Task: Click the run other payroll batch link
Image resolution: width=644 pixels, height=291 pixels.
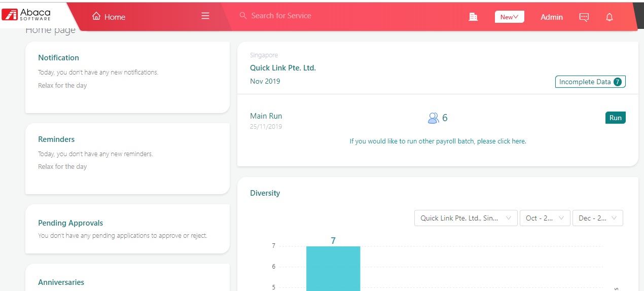Action: click(x=438, y=141)
